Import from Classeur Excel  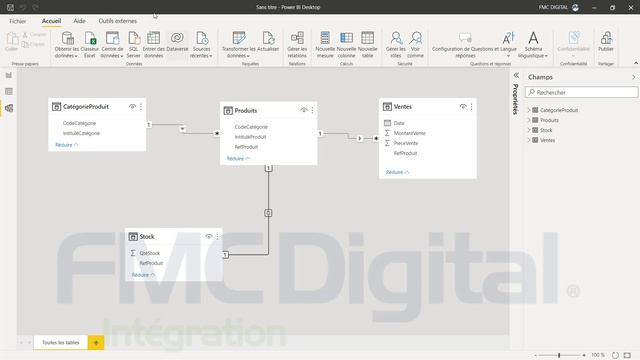(x=90, y=44)
